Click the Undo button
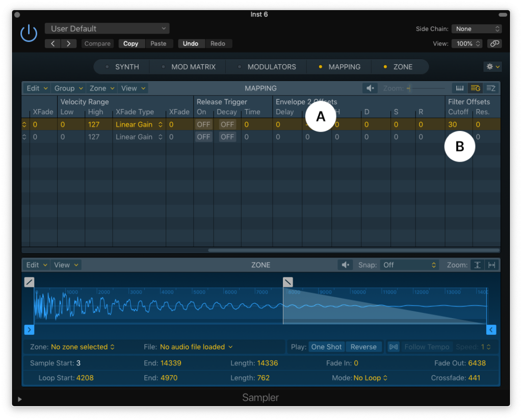The image size is (522, 420). [191, 44]
